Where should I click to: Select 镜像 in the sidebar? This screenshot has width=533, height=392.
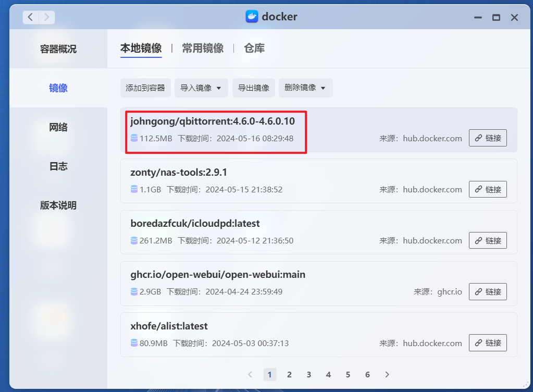[x=58, y=88]
